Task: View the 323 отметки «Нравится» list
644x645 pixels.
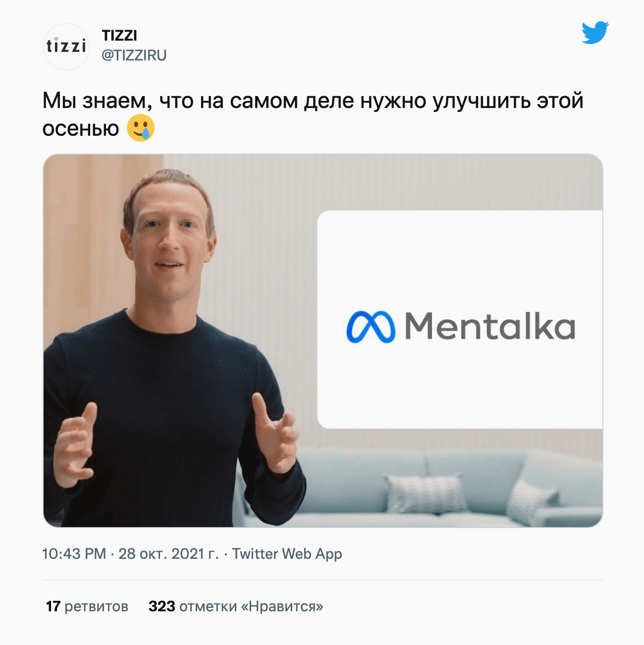Action: [236, 606]
